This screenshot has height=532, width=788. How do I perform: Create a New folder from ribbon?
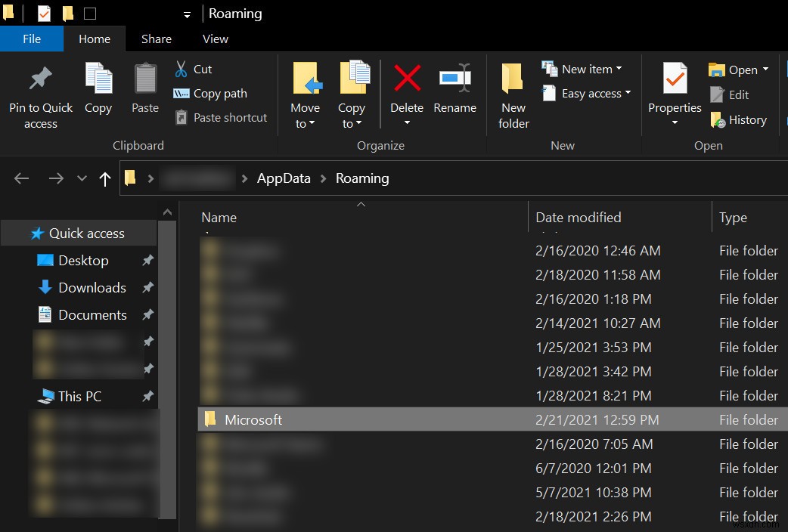513,95
